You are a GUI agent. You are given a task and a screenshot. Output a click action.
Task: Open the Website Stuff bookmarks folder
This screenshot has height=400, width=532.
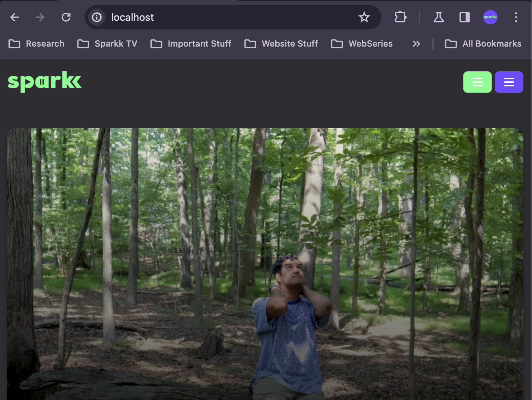click(x=281, y=44)
